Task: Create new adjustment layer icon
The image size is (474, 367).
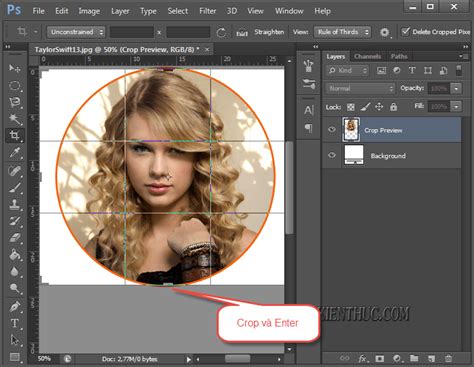Action: click(x=397, y=358)
